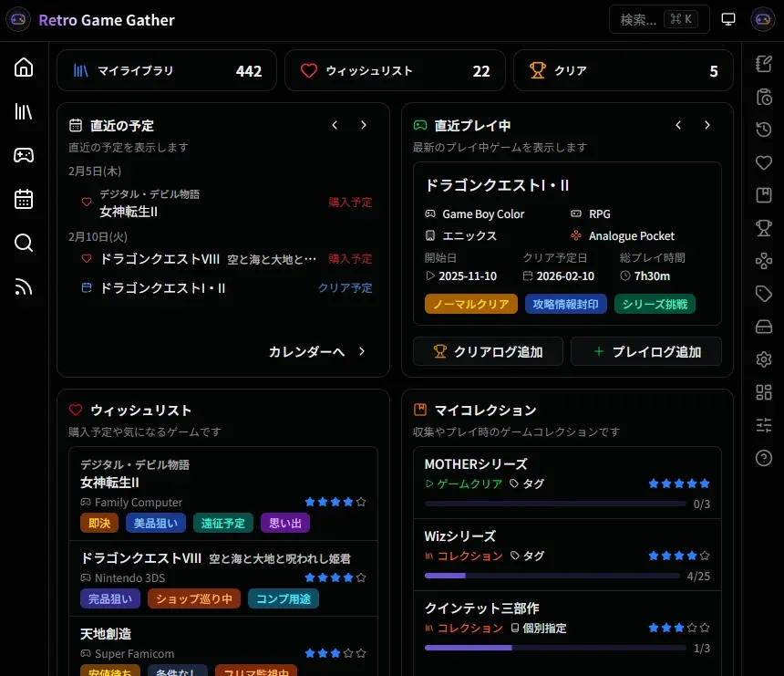Click the 即決 tag
Image resolution: width=784 pixels, height=676 pixels.
click(99, 523)
